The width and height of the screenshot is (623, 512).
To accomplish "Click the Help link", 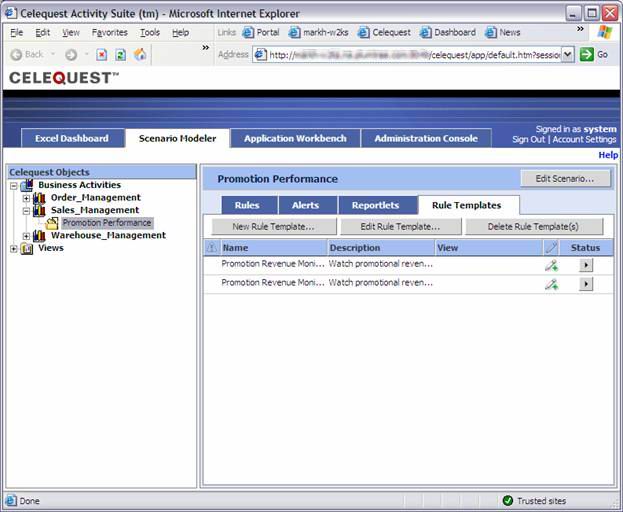I will coord(608,155).
